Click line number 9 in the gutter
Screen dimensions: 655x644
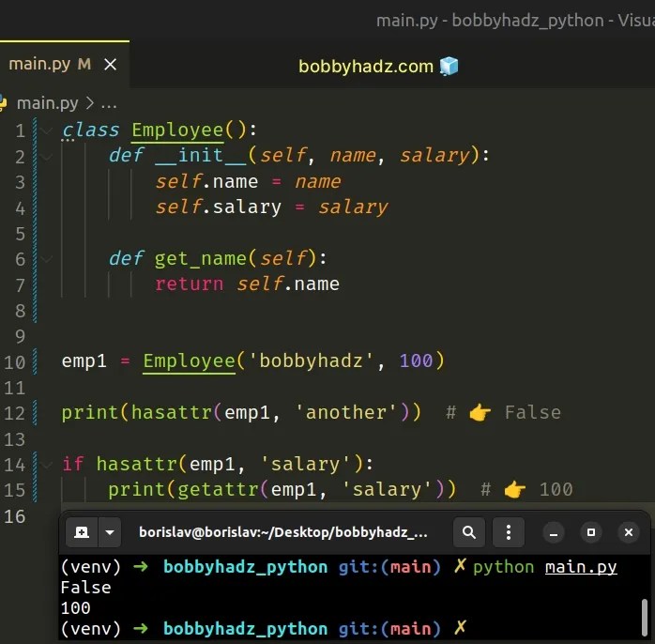tap(20, 336)
